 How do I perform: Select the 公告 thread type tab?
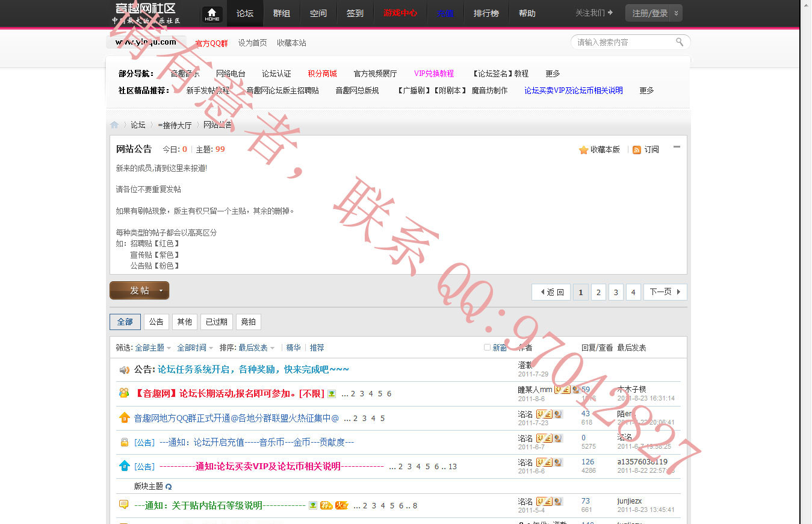pyautogui.click(x=157, y=322)
